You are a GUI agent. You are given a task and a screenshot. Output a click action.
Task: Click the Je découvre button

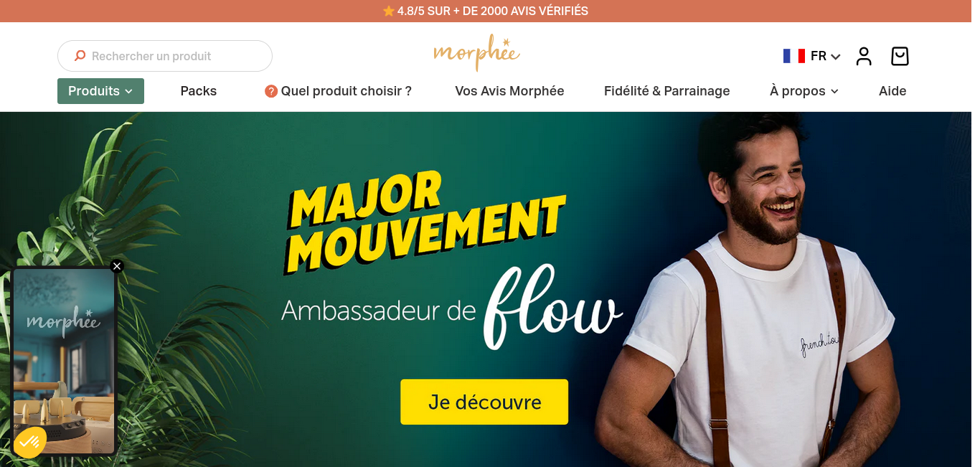(484, 402)
